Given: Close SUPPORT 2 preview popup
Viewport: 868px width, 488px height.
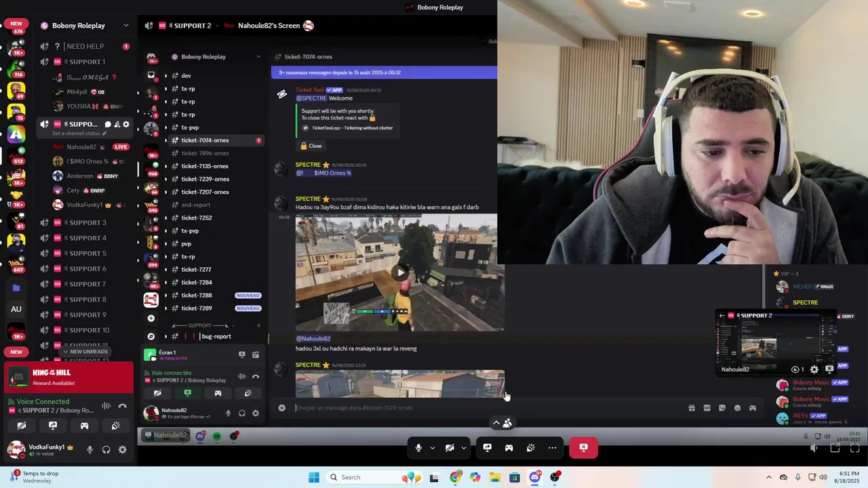Looking at the screenshot, I should (x=829, y=369).
